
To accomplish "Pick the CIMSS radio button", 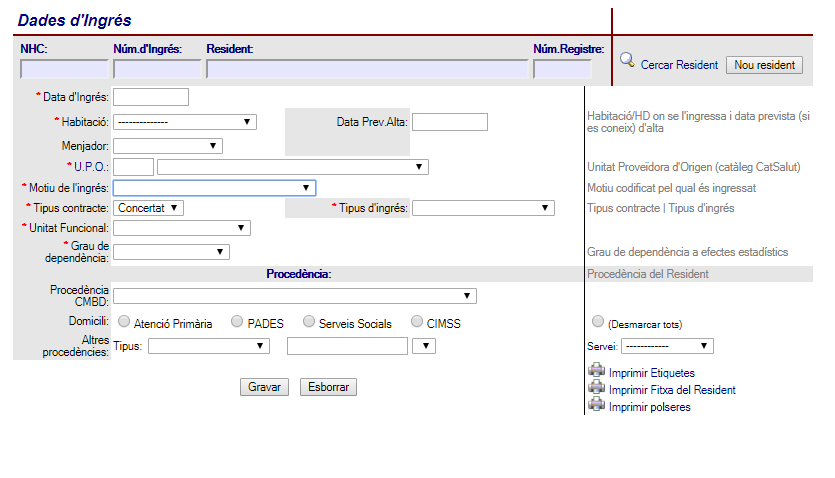I will tap(416, 322).
